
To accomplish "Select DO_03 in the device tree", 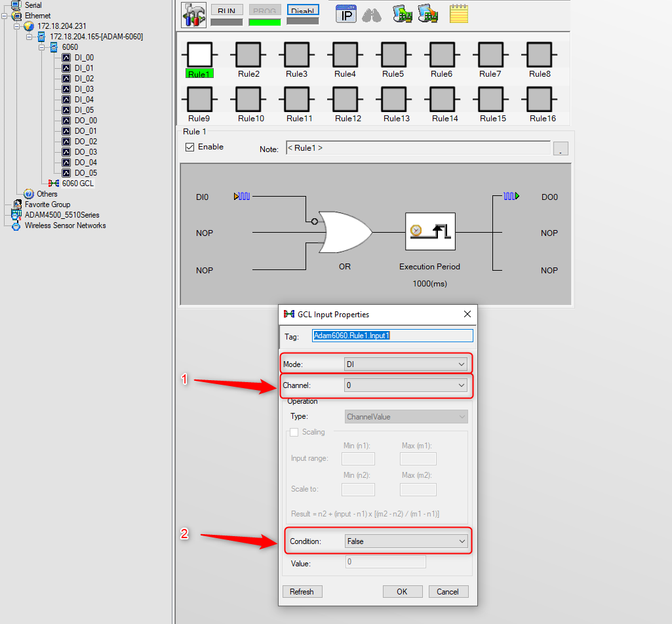I will pyautogui.click(x=86, y=151).
